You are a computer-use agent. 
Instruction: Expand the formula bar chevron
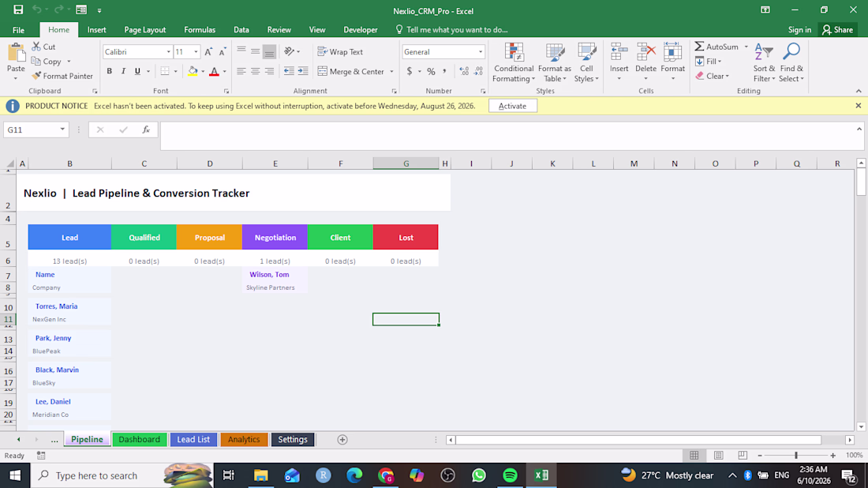(x=859, y=129)
